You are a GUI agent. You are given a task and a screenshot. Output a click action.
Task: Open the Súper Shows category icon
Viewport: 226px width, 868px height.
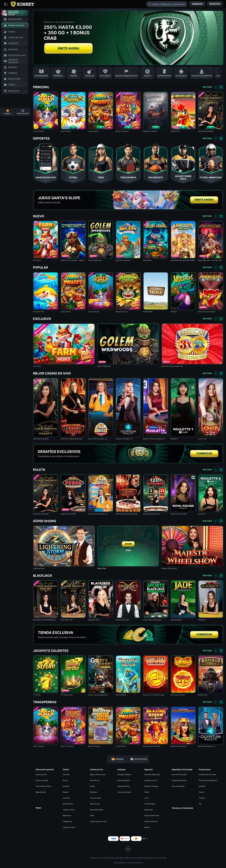coord(164,72)
